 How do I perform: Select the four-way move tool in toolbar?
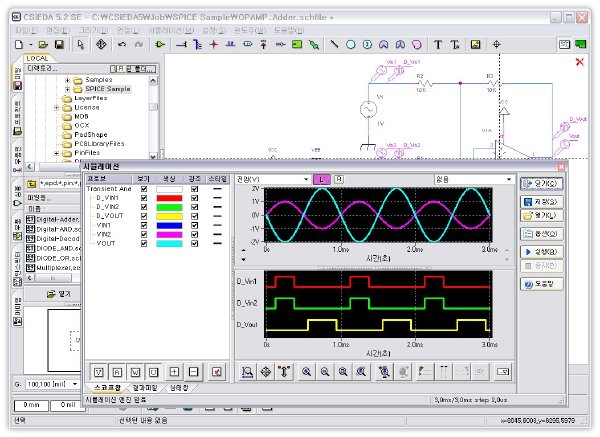101,44
